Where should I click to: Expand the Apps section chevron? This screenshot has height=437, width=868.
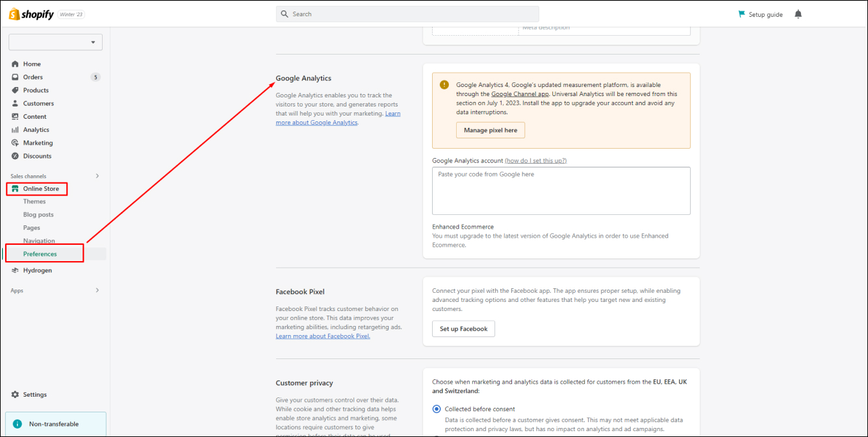pyautogui.click(x=97, y=290)
